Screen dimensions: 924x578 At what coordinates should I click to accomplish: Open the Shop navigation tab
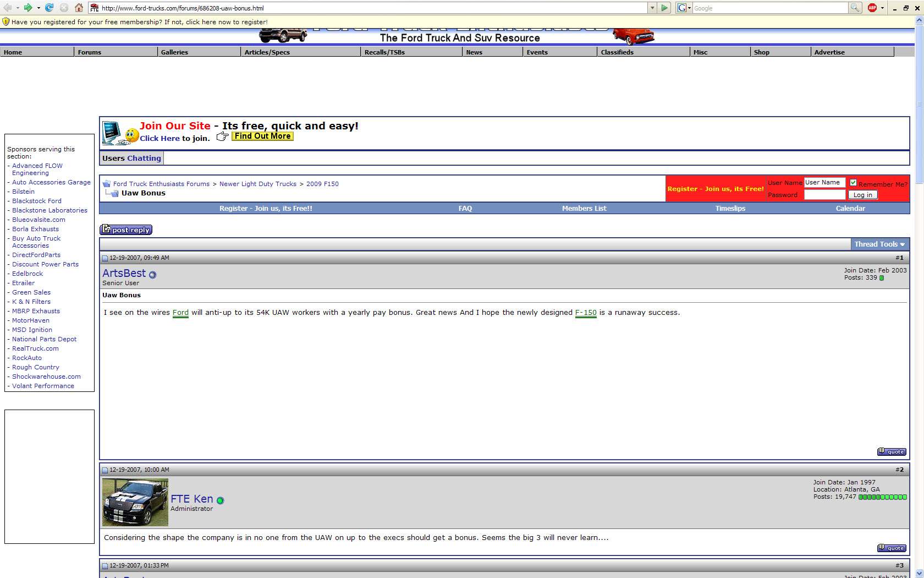click(x=780, y=52)
